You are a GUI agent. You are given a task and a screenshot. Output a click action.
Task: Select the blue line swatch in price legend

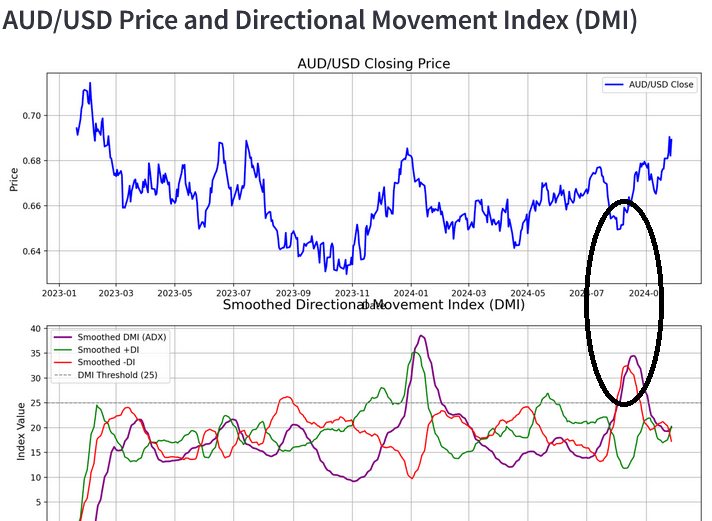click(614, 84)
